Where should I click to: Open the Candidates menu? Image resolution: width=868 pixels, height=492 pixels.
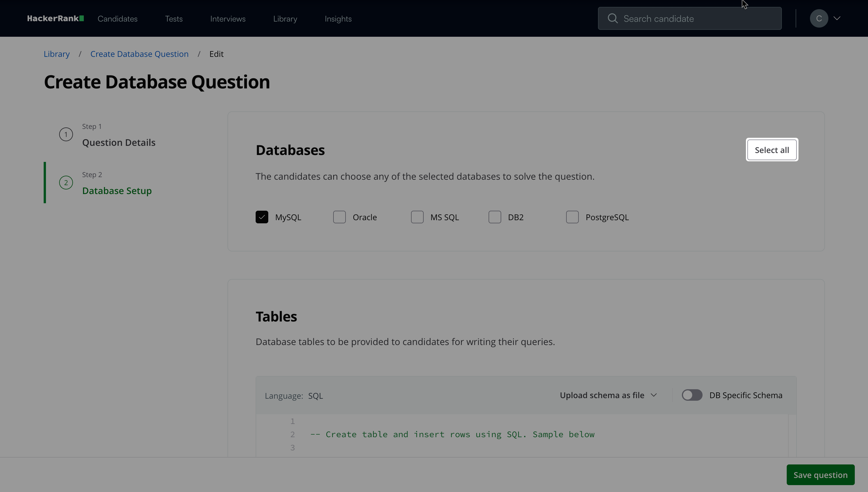tap(117, 19)
